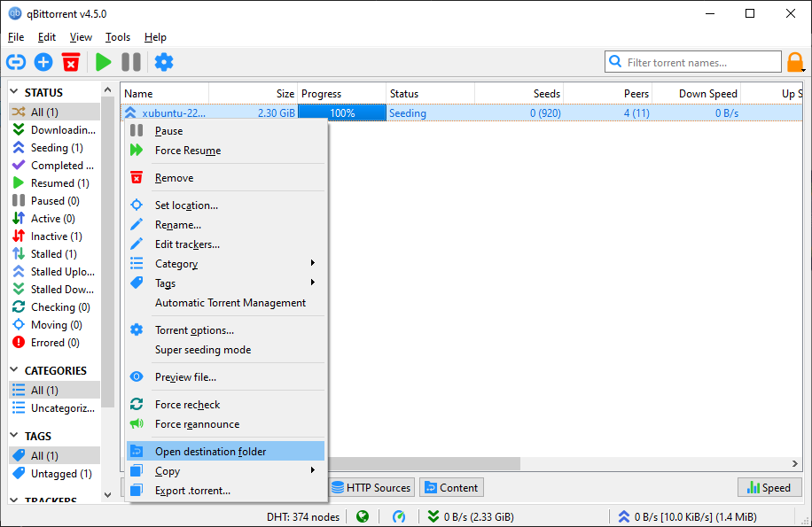Viewport: 812px width, 527px height.
Task: Open the File menu
Action: (16, 37)
